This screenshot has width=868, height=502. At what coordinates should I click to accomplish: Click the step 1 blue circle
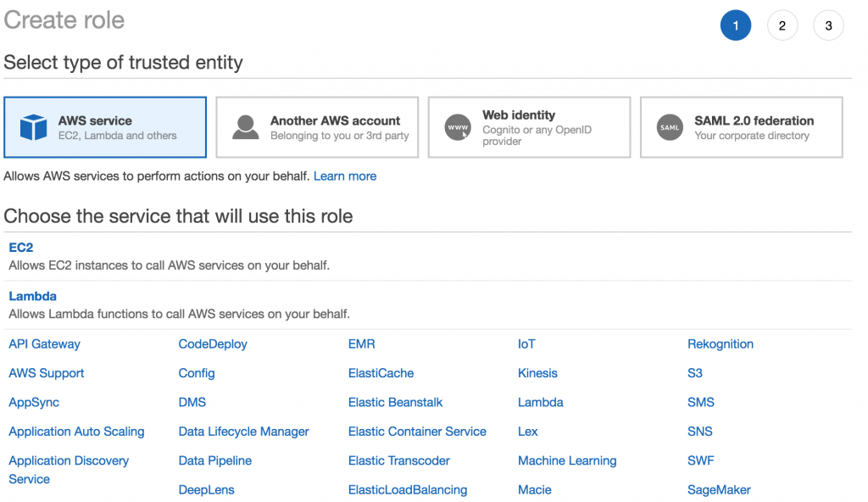pyautogui.click(x=736, y=25)
